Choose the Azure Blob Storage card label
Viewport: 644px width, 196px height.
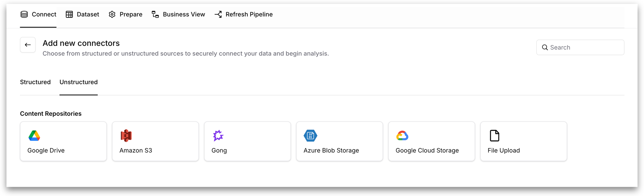(331, 151)
